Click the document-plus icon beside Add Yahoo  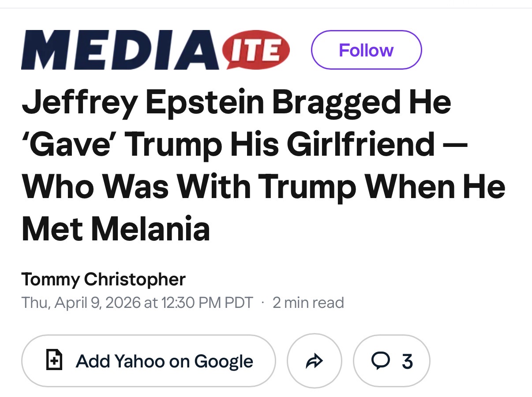pos(54,361)
